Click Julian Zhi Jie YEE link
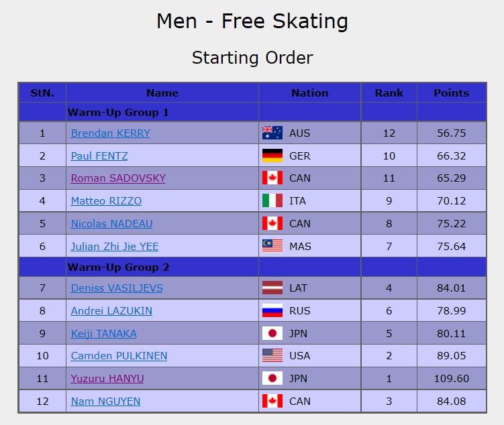 coord(115,246)
